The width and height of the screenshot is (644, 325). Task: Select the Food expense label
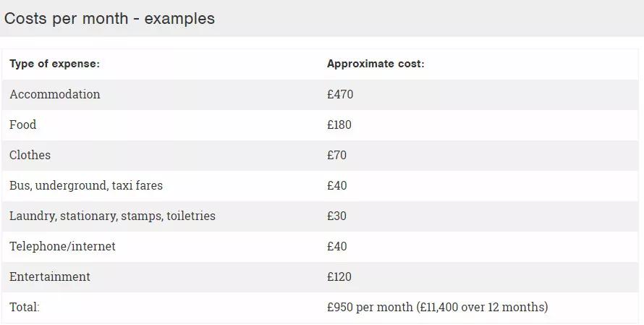[x=22, y=124]
